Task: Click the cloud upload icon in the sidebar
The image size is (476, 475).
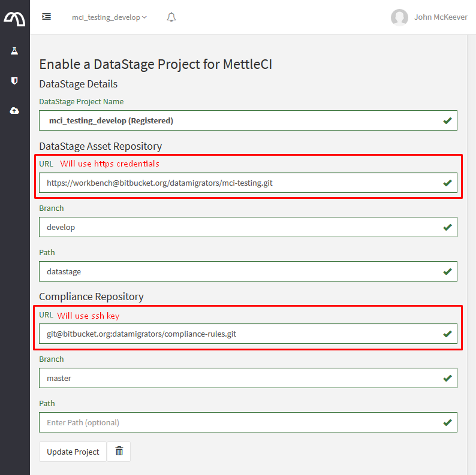Action: coord(14,111)
